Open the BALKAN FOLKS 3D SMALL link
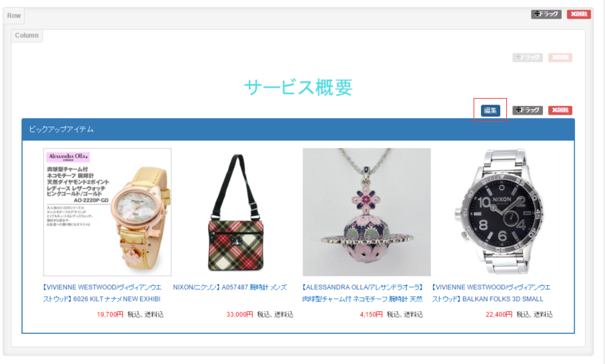Viewport: 605px width, 364px height. click(491, 293)
